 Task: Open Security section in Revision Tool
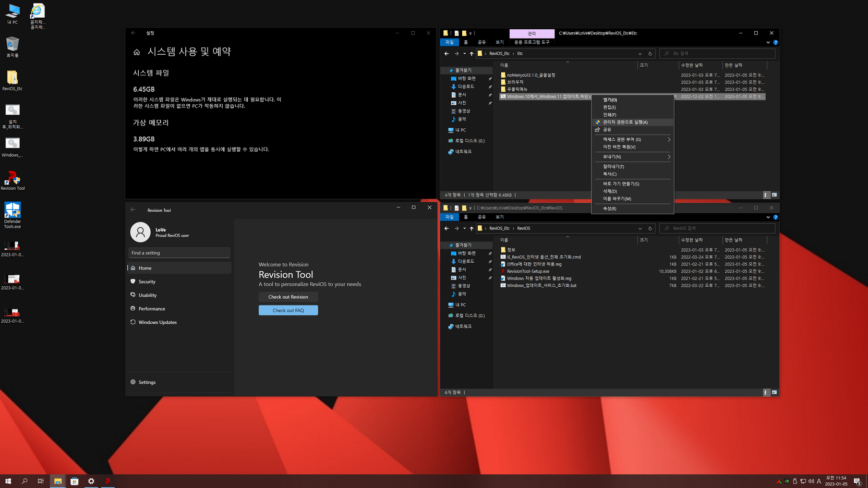coord(179,282)
